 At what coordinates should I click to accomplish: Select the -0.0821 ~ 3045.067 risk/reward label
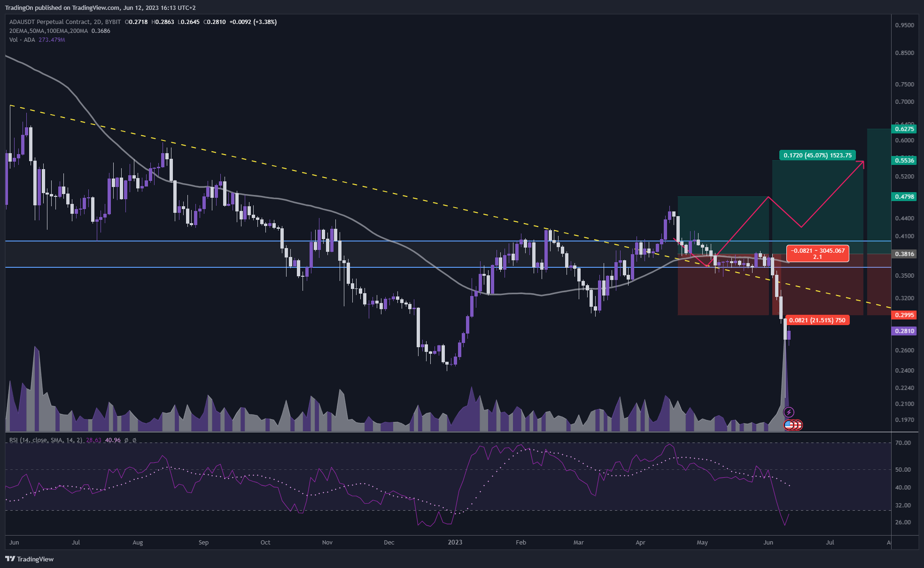817,254
